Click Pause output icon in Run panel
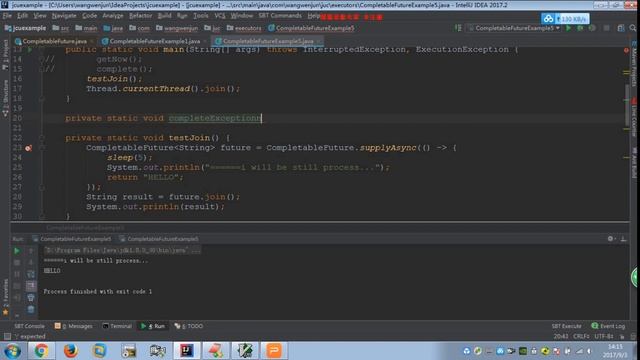The height and width of the screenshot is (360, 640). 17,274
